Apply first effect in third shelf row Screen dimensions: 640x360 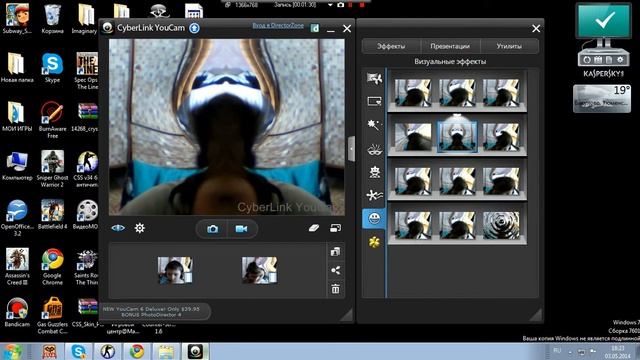point(413,181)
